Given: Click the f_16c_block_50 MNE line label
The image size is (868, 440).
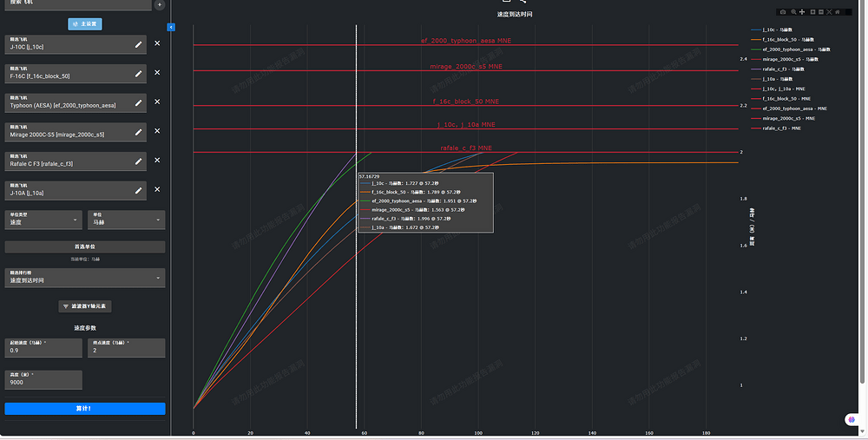Looking at the screenshot, I should coord(465,102).
